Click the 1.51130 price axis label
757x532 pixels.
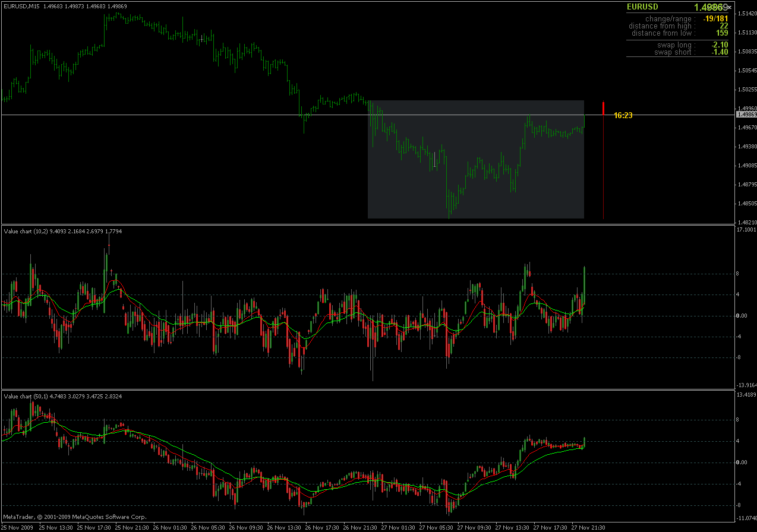(x=746, y=32)
